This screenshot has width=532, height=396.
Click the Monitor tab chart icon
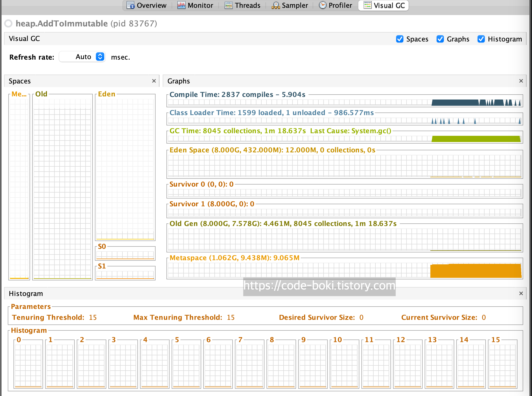[181, 5]
